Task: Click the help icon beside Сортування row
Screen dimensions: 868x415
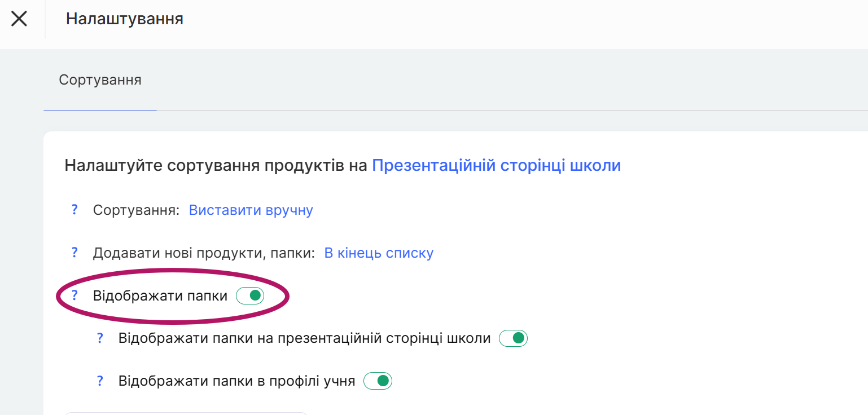Action: click(74, 210)
